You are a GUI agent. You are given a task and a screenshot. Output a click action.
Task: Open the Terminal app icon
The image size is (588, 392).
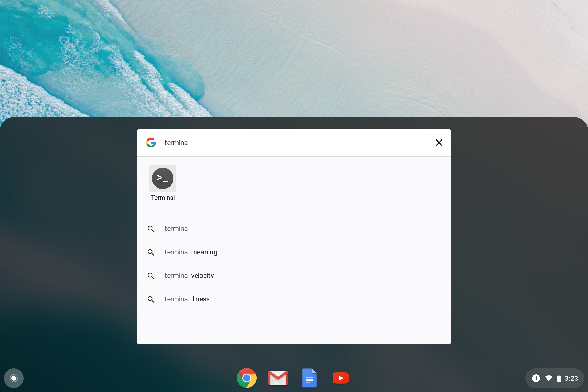tap(162, 179)
